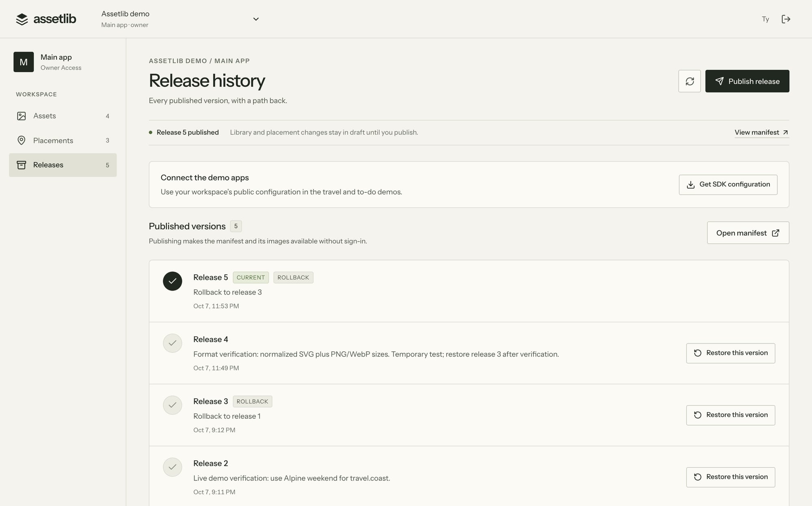
Task: Select Releases in the sidebar
Action: pyautogui.click(x=63, y=165)
